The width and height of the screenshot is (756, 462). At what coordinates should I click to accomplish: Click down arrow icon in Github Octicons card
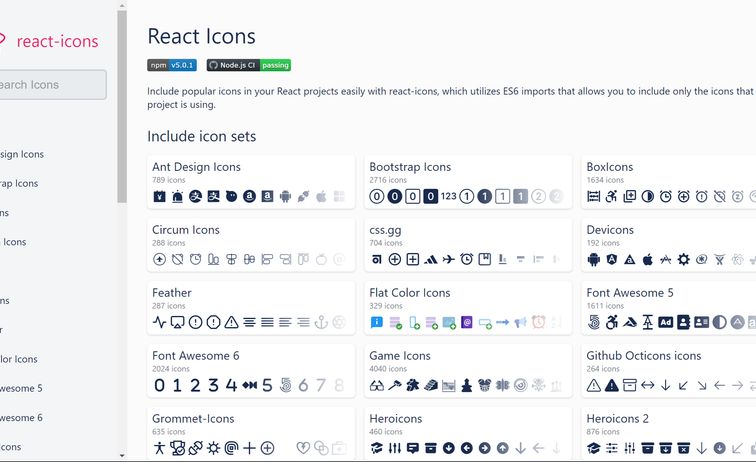point(665,385)
